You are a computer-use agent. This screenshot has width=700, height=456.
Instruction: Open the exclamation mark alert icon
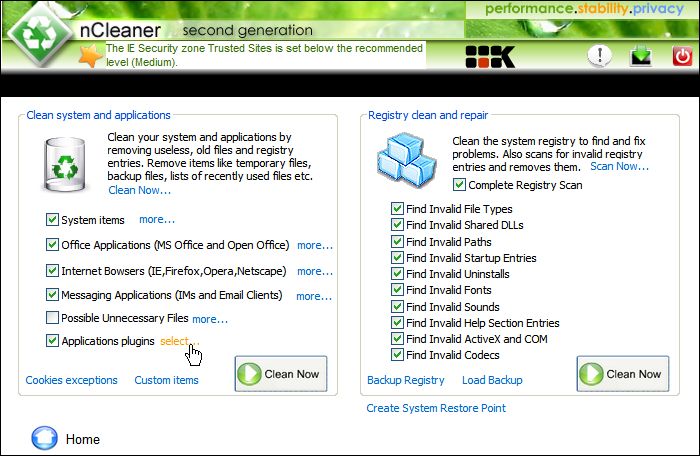click(x=599, y=56)
